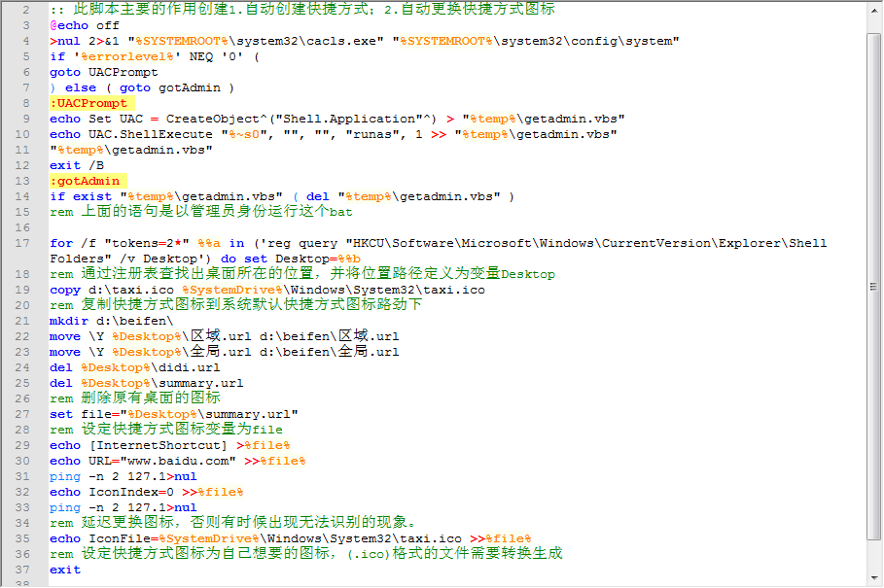The image size is (884, 588).
Task: Click line number 11 in the margin
Action: pyautogui.click(x=22, y=150)
